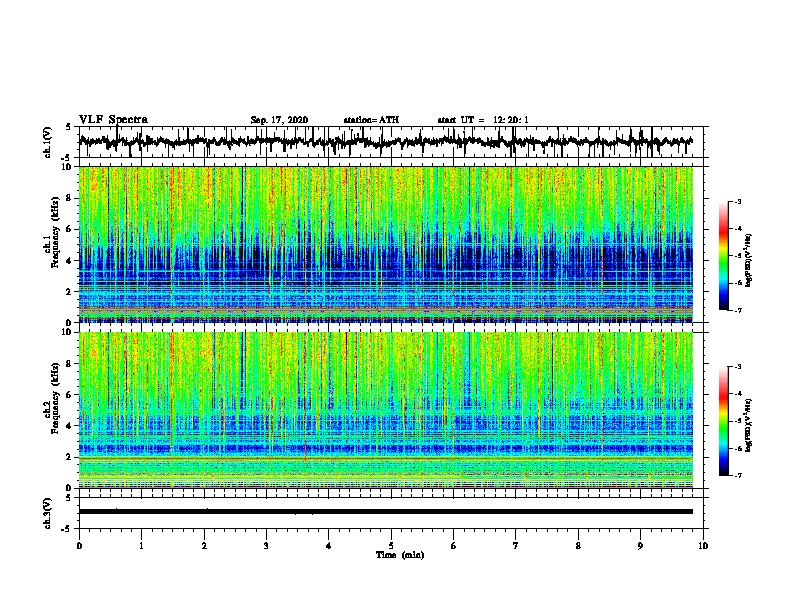This screenshot has height=612, width=792.
Task: Click time-axis tick label "1"
Action: point(141,546)
